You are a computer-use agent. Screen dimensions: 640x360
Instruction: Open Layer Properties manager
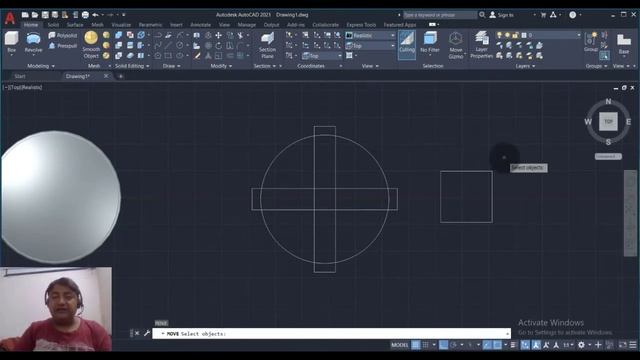tap(482, 45)
